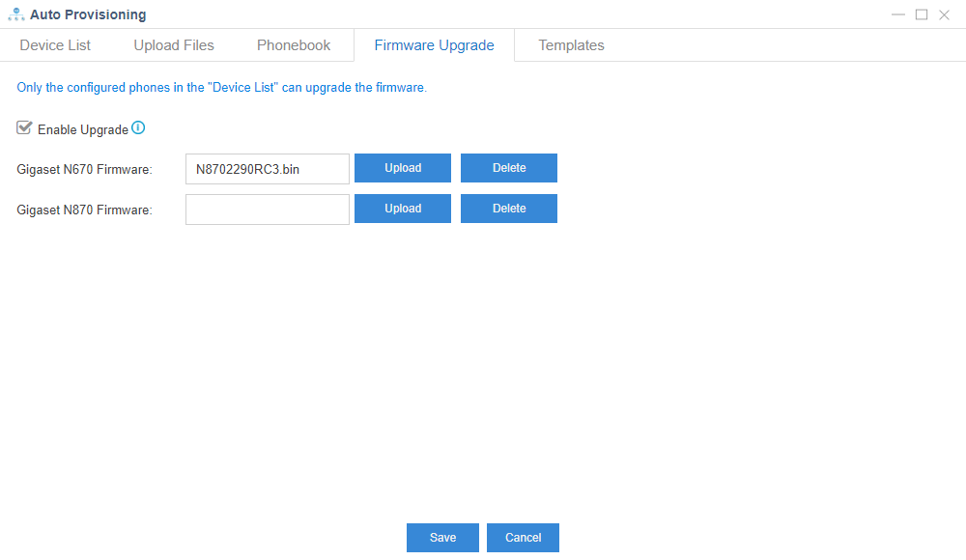Focus the Gigaset N670 Firmware field
The height and width of the screenshot is (560, 966).
[x=268, y=169]
